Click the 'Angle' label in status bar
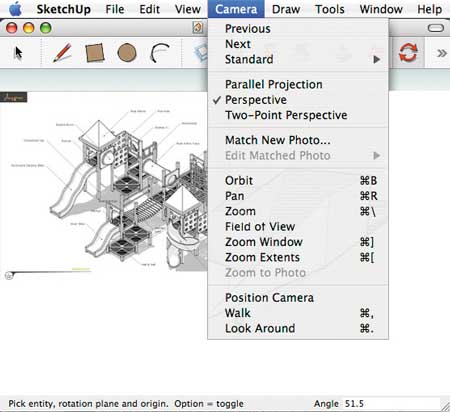Image resolution: width=450 pixels, height=412 pixels. [326, 404]
